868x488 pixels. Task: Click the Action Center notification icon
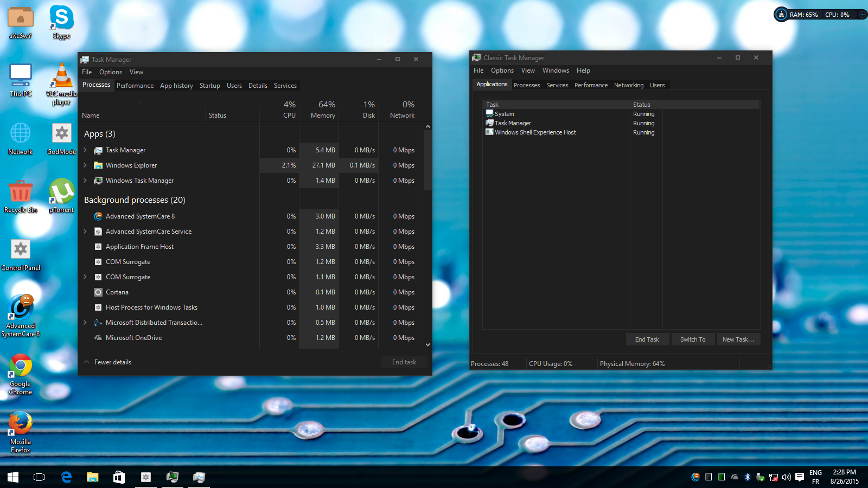pos(799,477)
